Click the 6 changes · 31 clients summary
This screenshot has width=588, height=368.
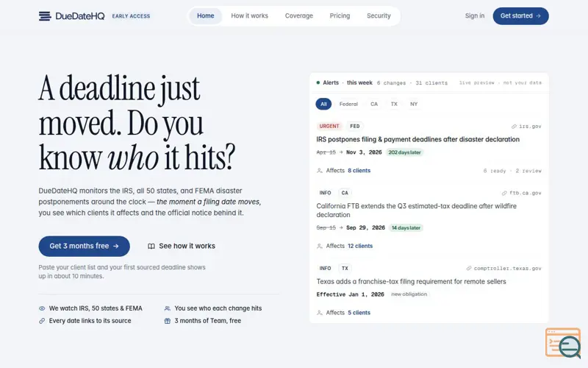tap(412, 83)
